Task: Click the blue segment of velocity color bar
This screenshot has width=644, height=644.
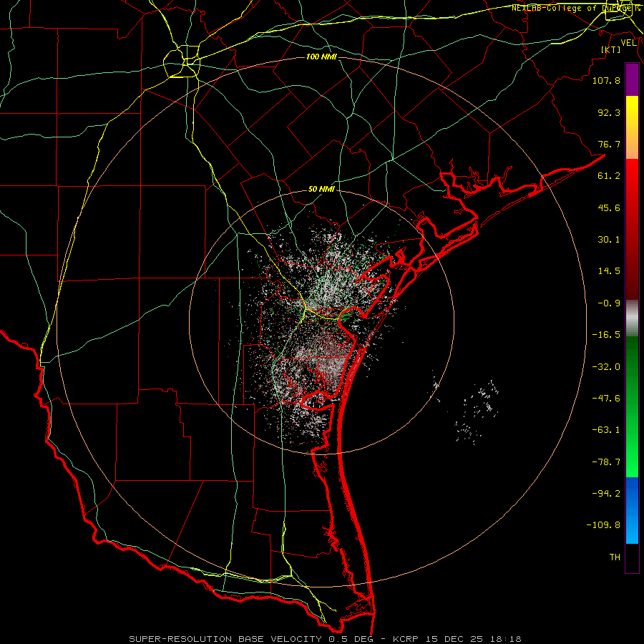Action: [x=632, y=510]
